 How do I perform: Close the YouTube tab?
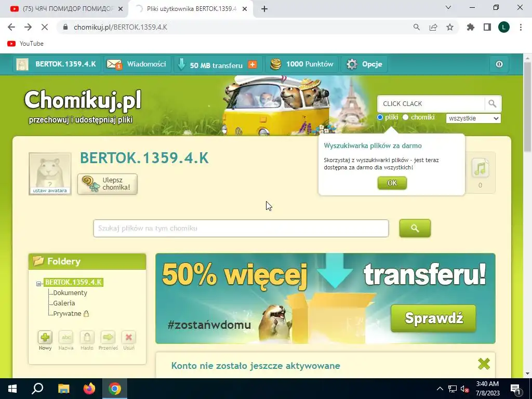coord(121,9)
